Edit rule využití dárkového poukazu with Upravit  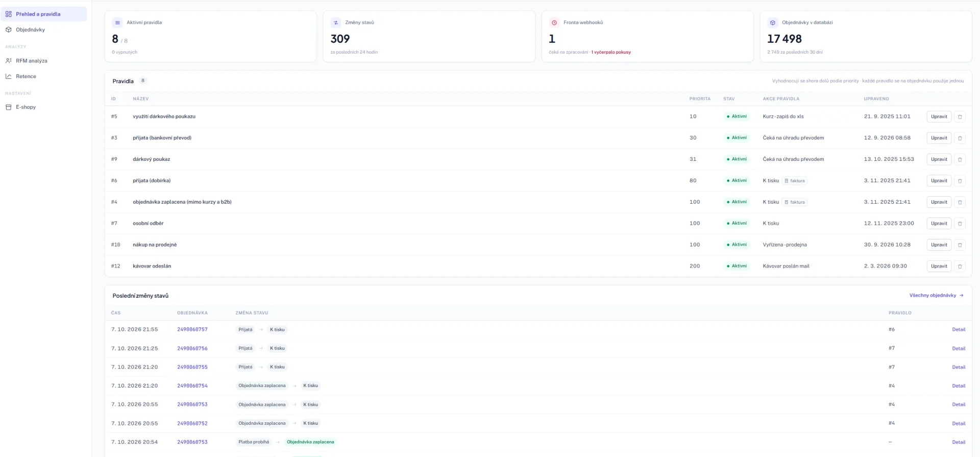click(939, 116)
